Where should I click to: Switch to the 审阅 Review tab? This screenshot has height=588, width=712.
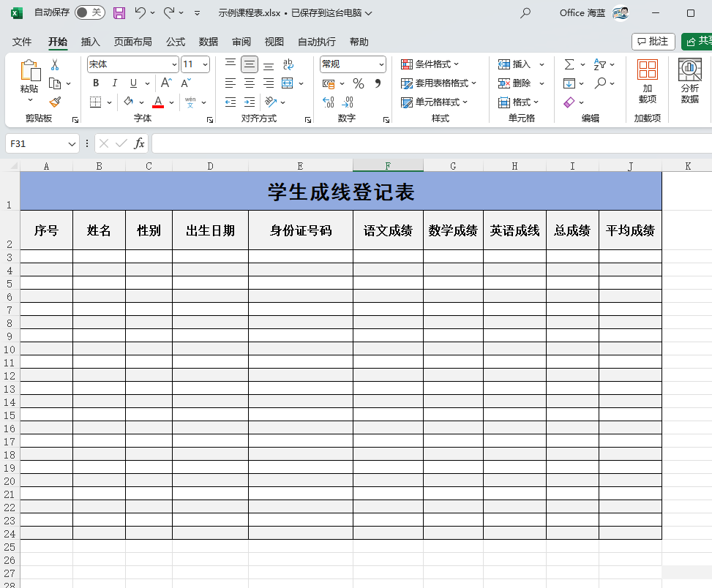[241, 42]
